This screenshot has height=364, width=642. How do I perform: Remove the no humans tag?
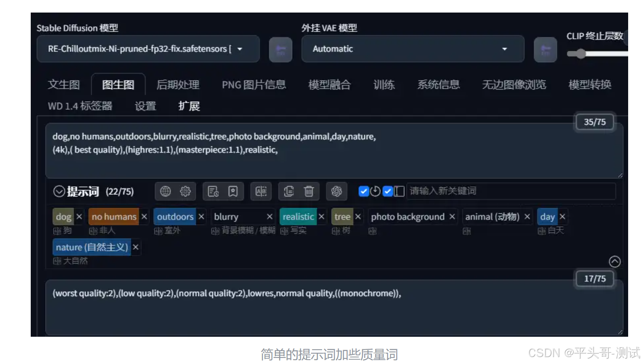(144, 216)
